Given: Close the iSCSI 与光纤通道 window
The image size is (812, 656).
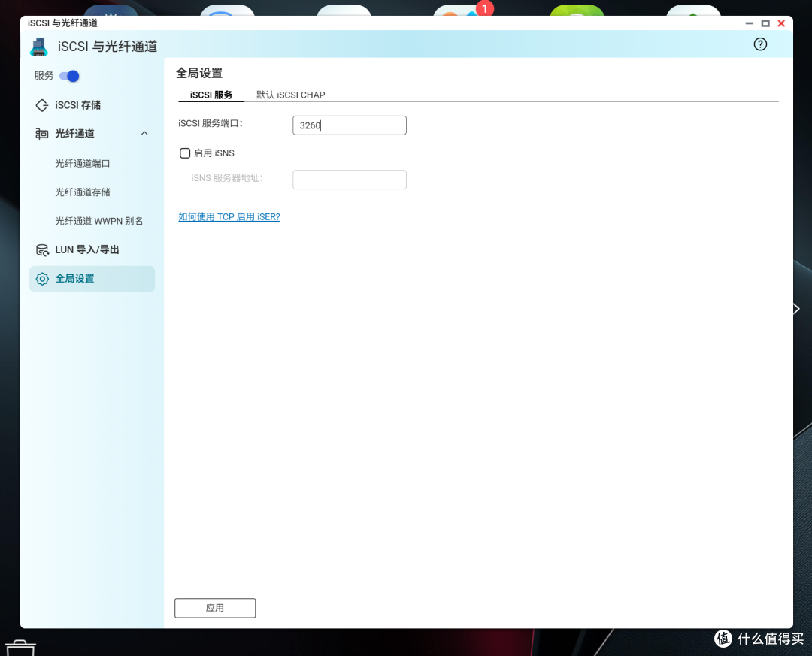Looking at the screenshot, I should click(781, 23).
